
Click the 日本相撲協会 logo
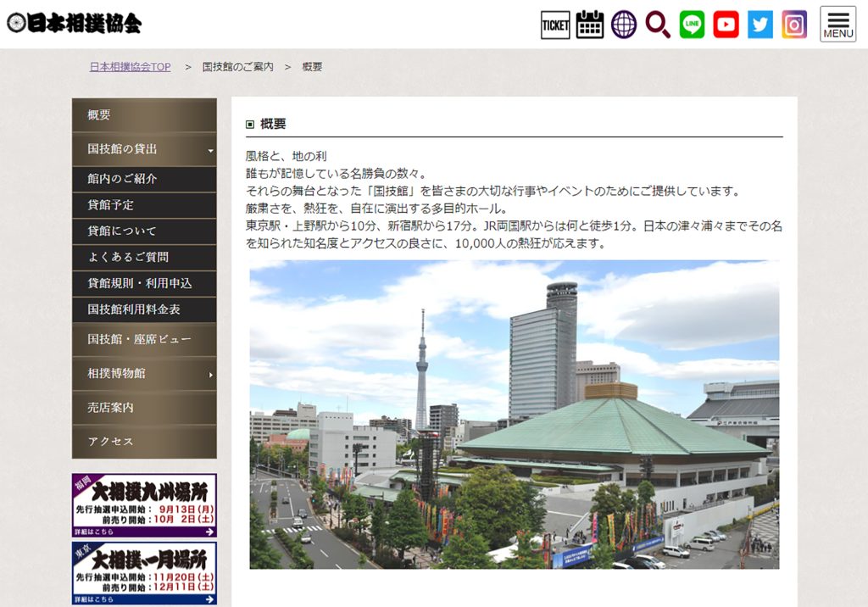(x=75, y=24)
